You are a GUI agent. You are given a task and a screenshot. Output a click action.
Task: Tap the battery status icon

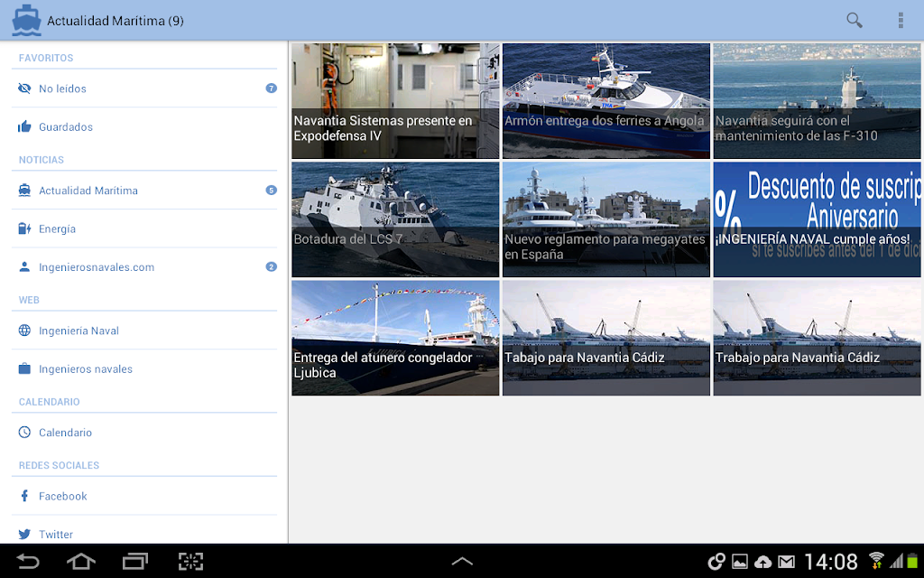click(913, 561)
